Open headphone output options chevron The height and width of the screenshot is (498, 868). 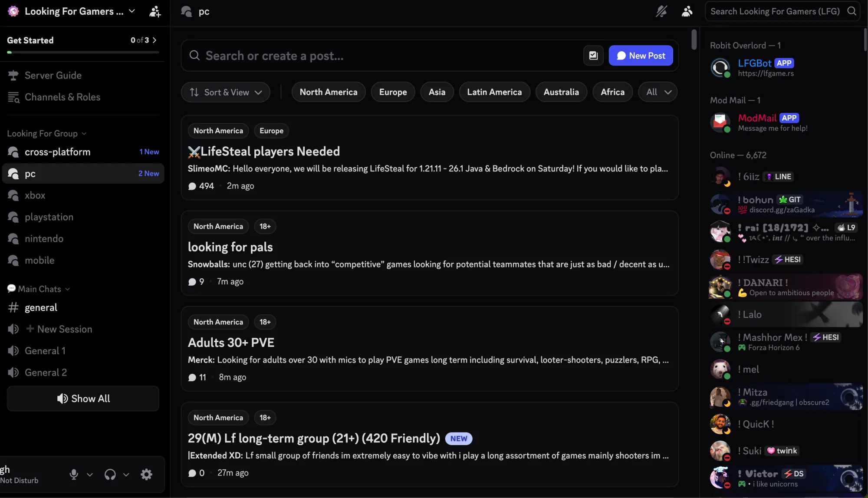(x=126, y=475)
